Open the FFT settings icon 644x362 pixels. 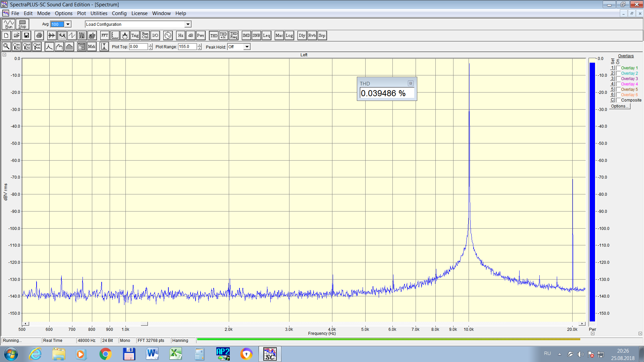coord(105,36)
